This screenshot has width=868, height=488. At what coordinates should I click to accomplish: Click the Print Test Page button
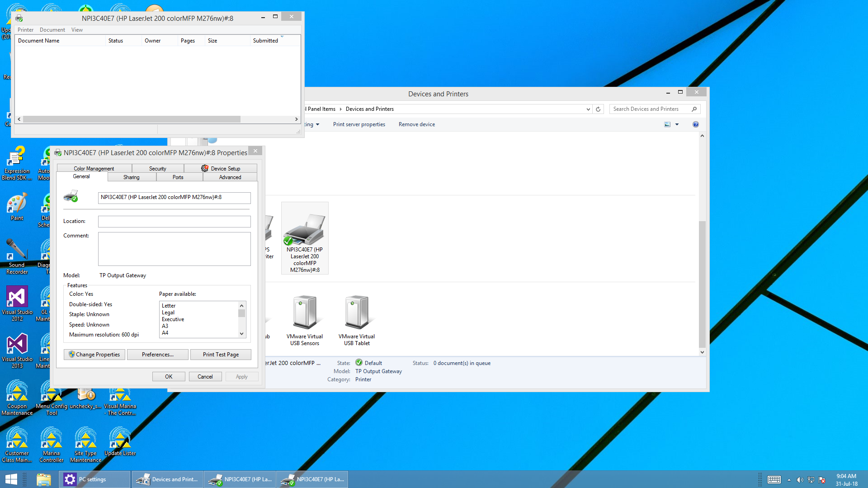[x=221, y=355]
